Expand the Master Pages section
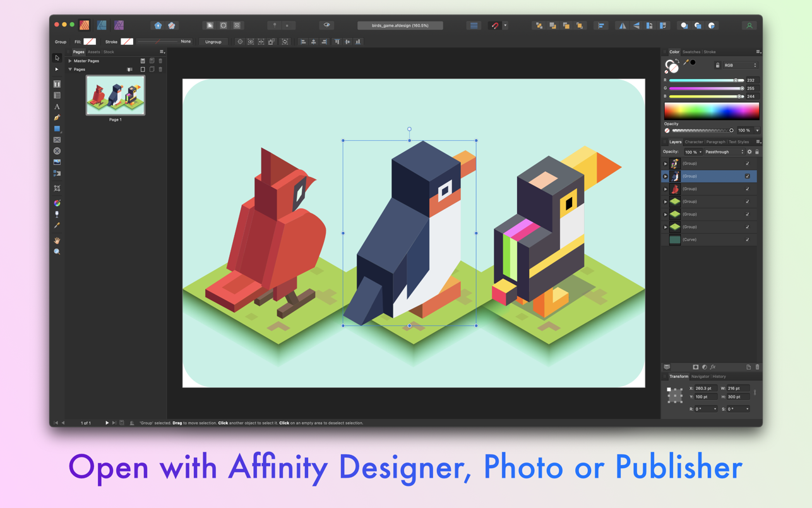This screenshot has height=508, width=812. (70, 61)
